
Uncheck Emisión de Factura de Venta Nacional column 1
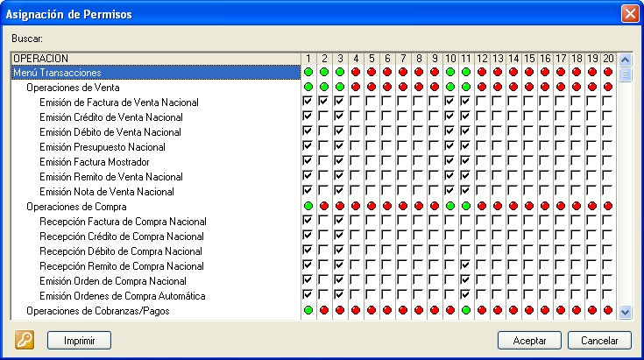click(308, 102)
